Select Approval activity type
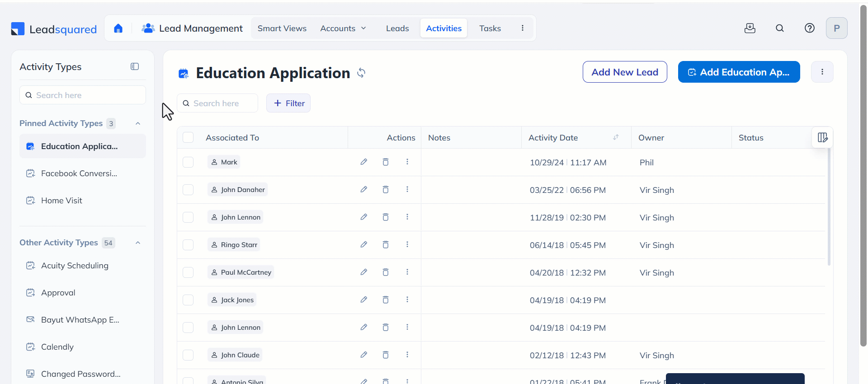 (x=83, y=293)
